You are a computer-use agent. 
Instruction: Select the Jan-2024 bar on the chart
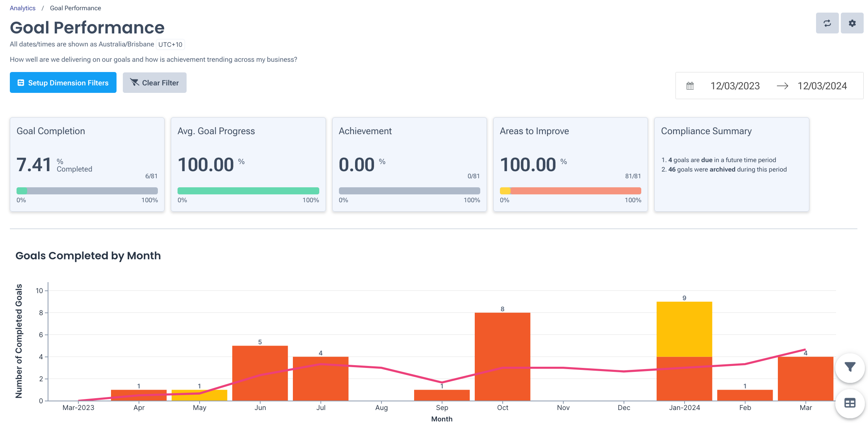tap(684, 350)
